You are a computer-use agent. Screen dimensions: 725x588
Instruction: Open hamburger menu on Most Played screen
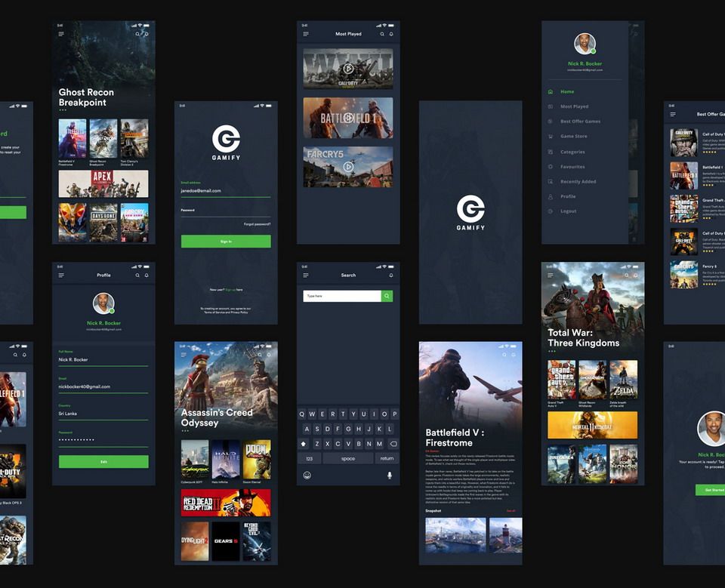(306, 34)
